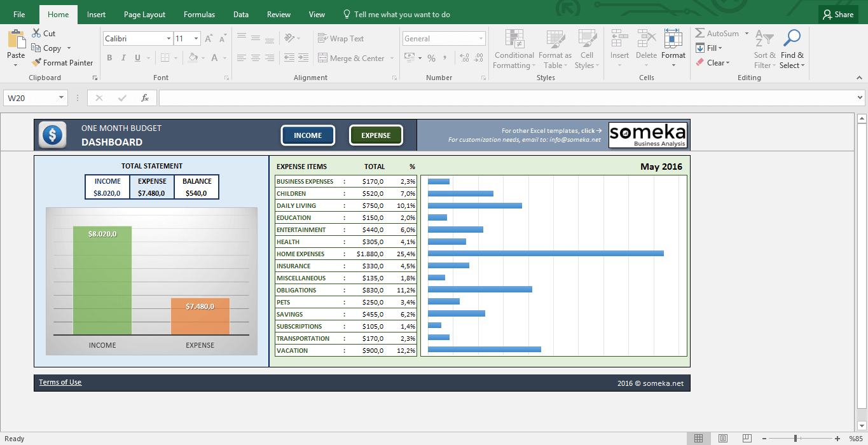
Task: Click the Cut scissors icon
Action: point(36,34)
